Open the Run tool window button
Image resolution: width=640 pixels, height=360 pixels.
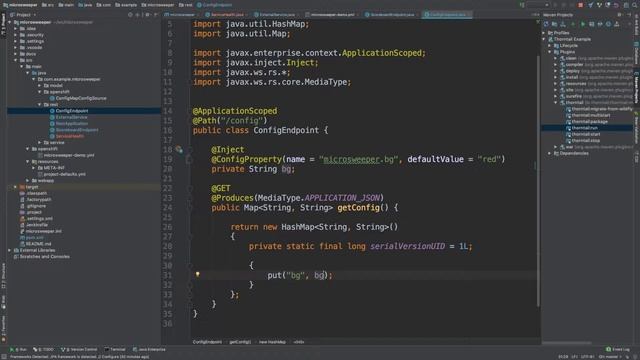[18, 349]
